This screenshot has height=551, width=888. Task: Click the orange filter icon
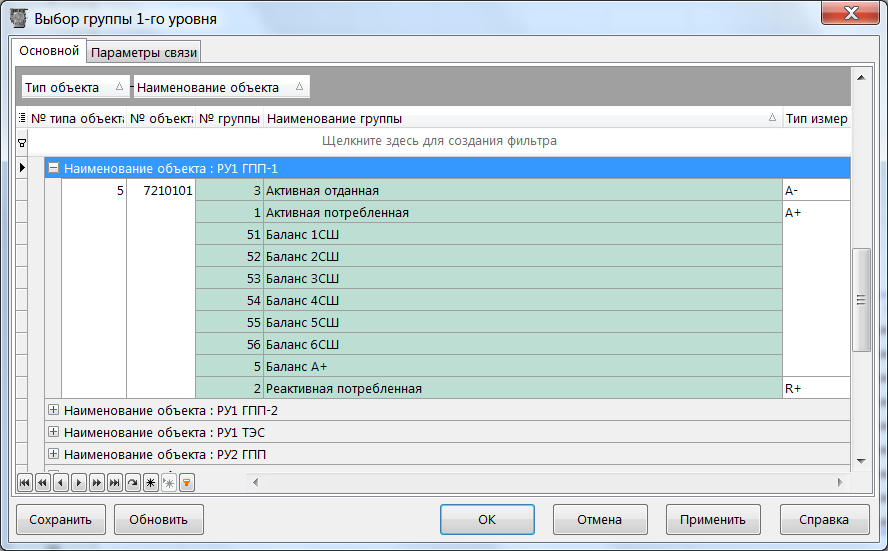click(x=186, y=482)
